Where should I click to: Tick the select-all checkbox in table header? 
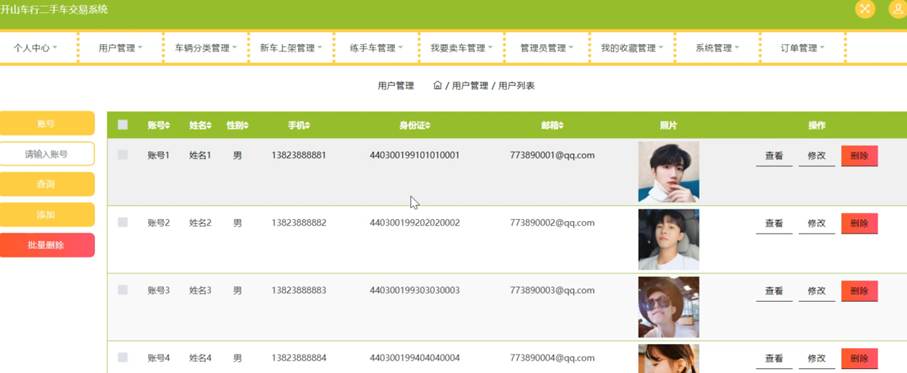[123, 125]
